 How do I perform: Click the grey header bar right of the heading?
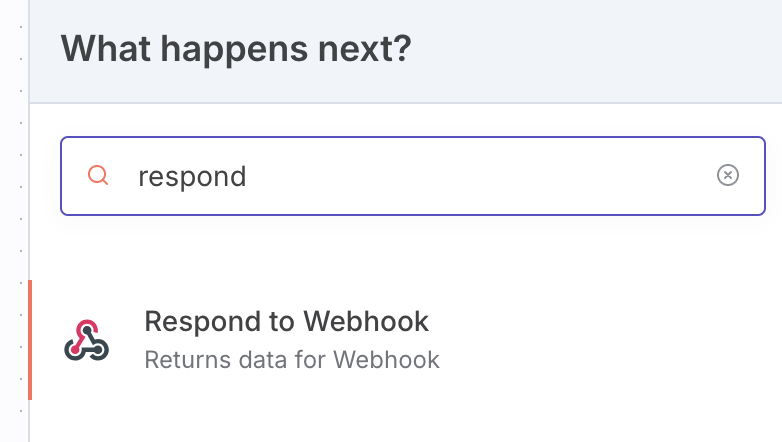600,49
